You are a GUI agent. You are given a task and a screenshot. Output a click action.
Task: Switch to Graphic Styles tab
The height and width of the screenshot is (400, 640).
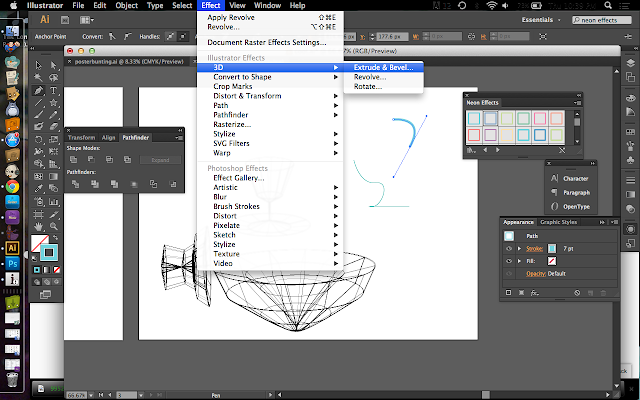[558, 222]
